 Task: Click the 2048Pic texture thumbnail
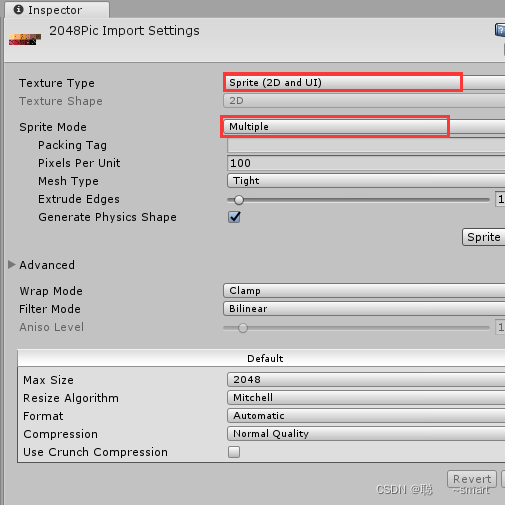point(25,39)
